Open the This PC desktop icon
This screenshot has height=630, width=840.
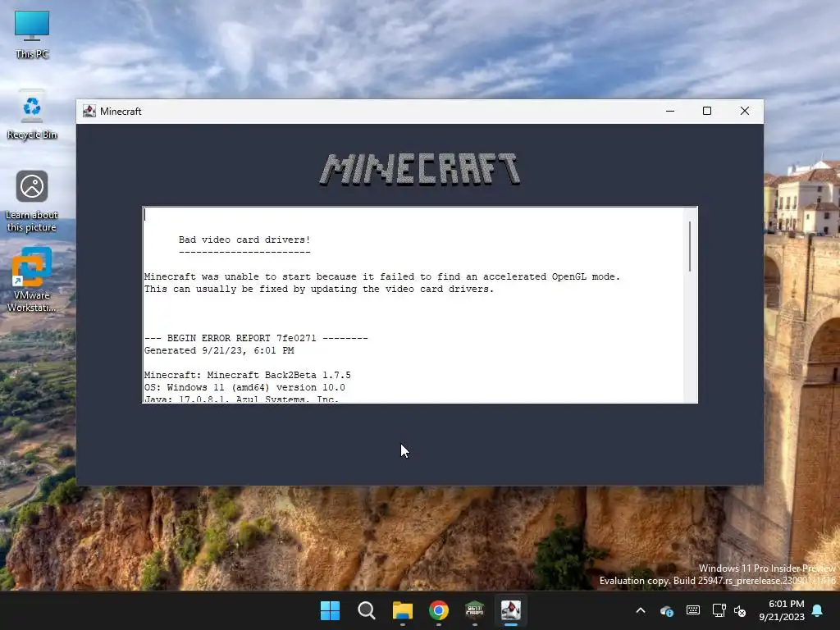tap(32, 34)
